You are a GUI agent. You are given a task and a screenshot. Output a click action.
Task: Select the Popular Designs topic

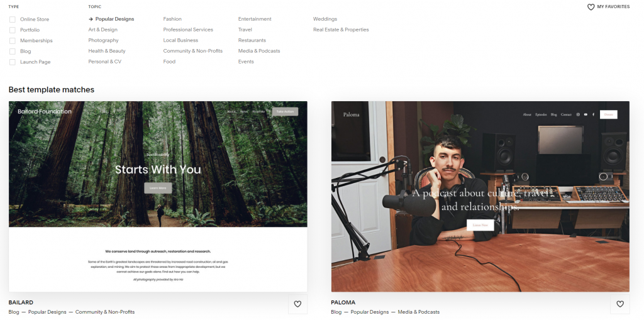[x=114, y=19]
